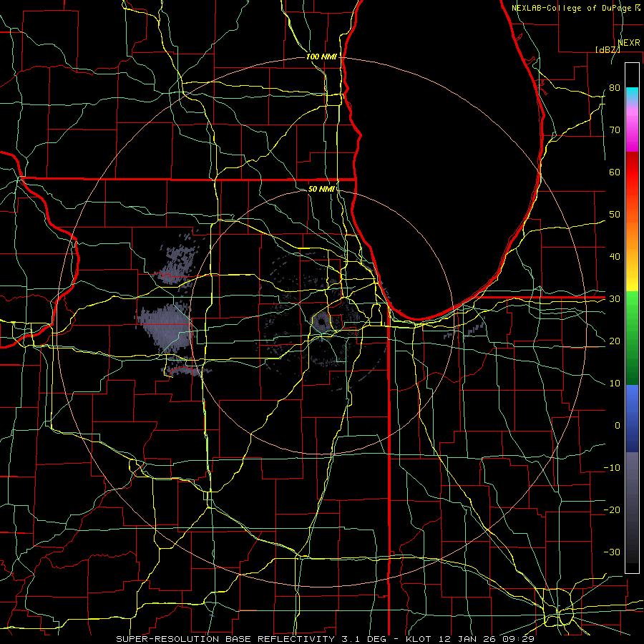Screen dimensions: 644x644
Task: Click the 50 dBZ scale value
Action: [x=615, y=215]
